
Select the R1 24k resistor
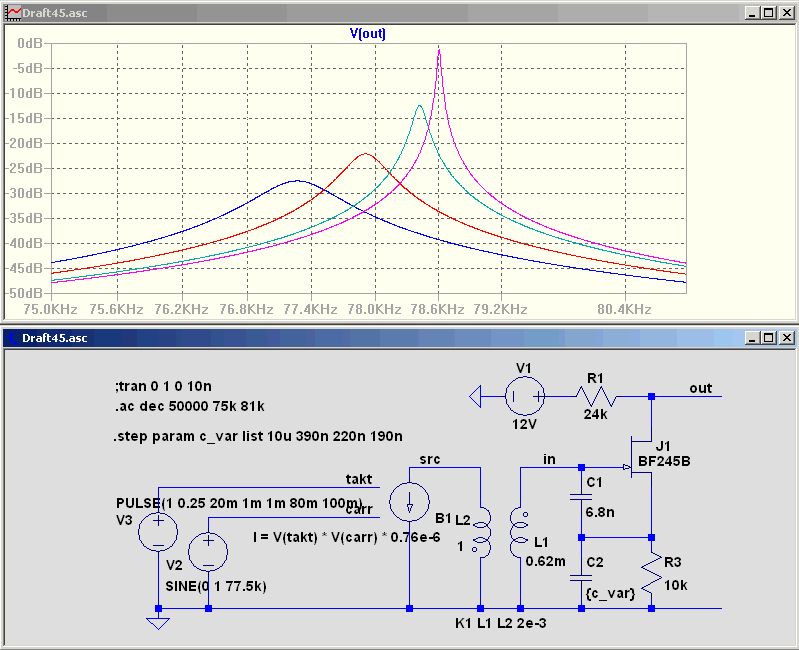click(596, 398)
